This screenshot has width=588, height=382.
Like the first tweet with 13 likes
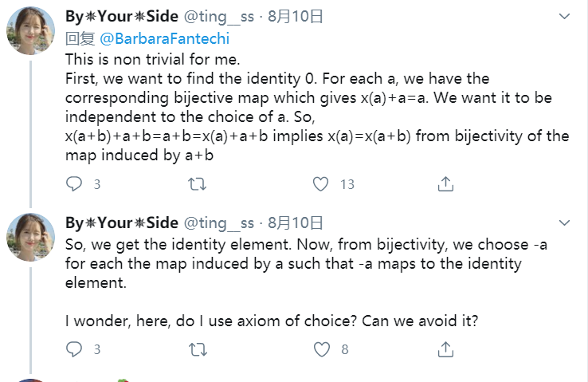coord(320,184)
